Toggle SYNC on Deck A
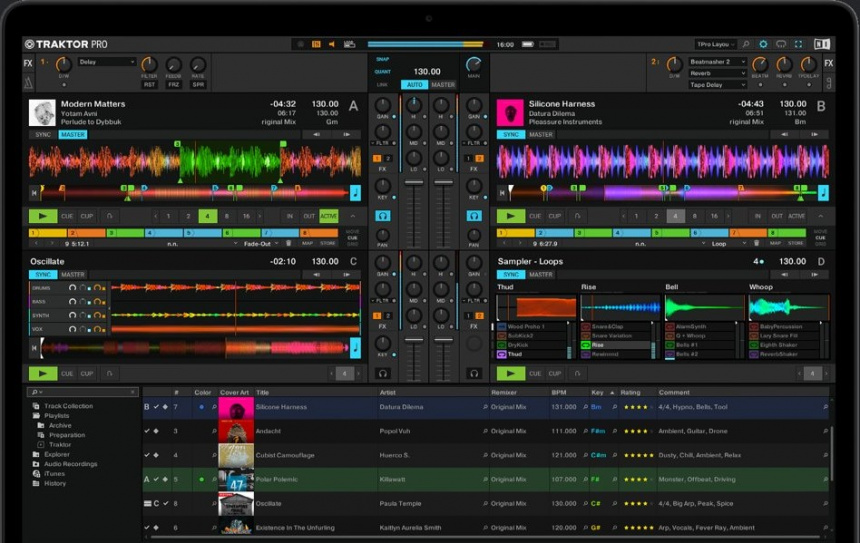The image size is (860, 543). [43, 135]
